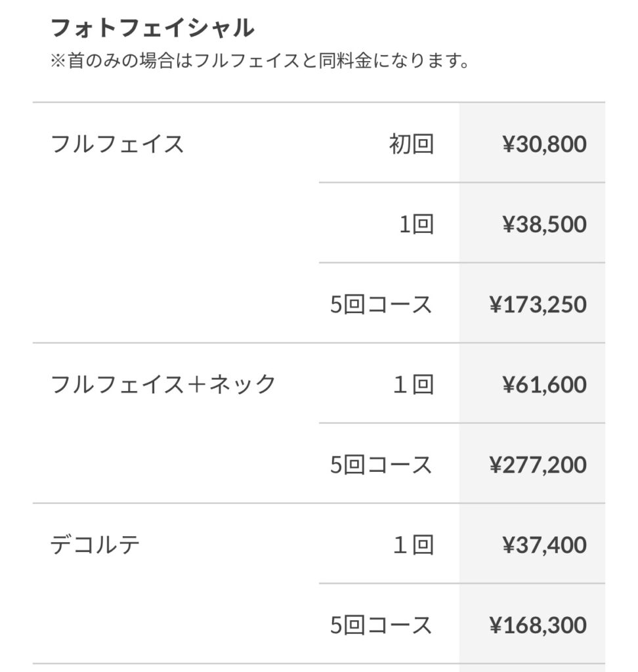Select the note about 首のみの場合
638x672 pixels.
[260, 60]
